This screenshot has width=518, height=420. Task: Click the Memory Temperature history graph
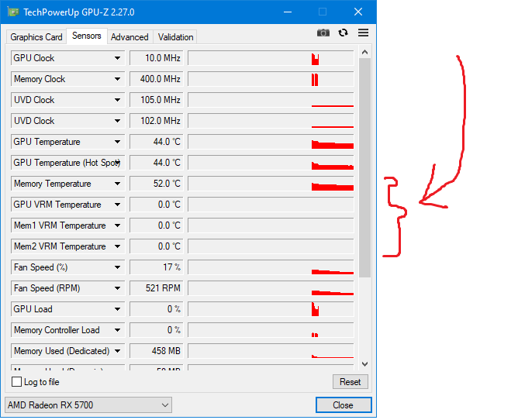click(271, 184)
